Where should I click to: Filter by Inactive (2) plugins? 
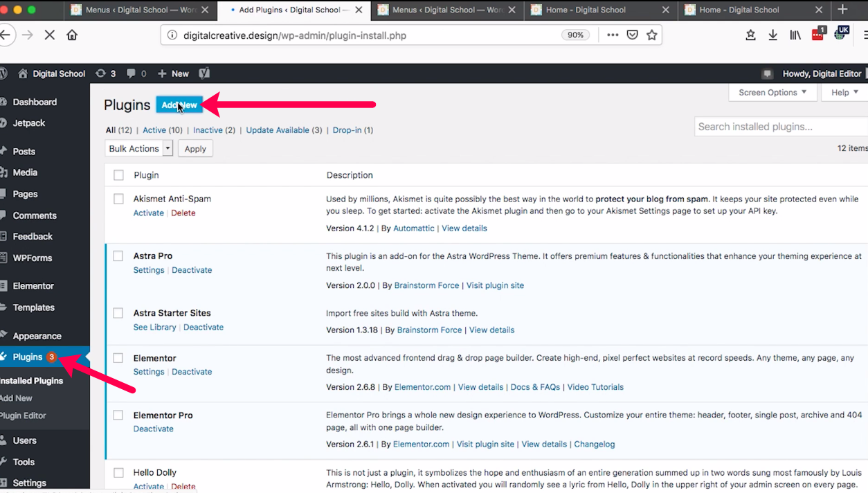(x=214, y=130)
